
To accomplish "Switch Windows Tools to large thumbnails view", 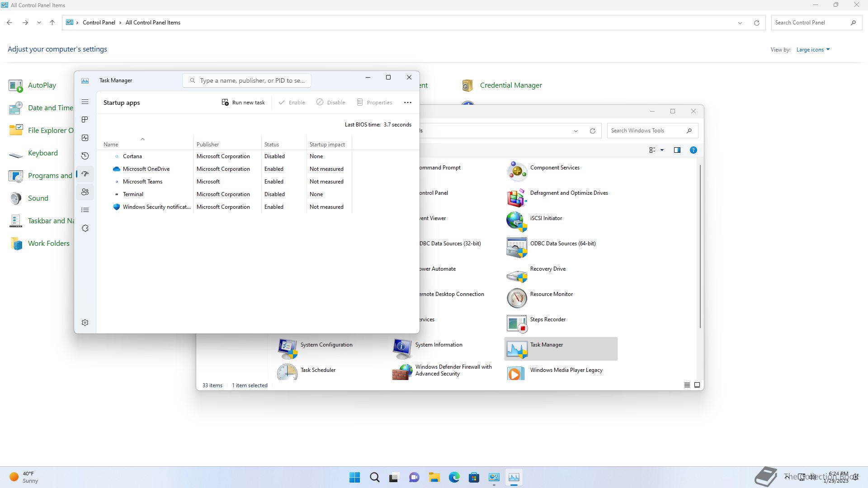I will [697, 385].
